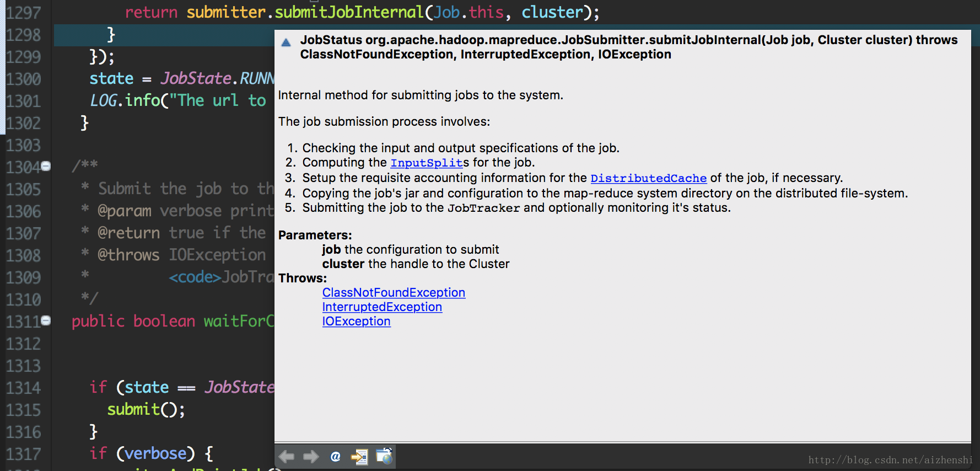Image resolution: width=980 pixels, height=471 pixels.
Task: Click 'The job submission process involves:' text
Action: [384, 121]
